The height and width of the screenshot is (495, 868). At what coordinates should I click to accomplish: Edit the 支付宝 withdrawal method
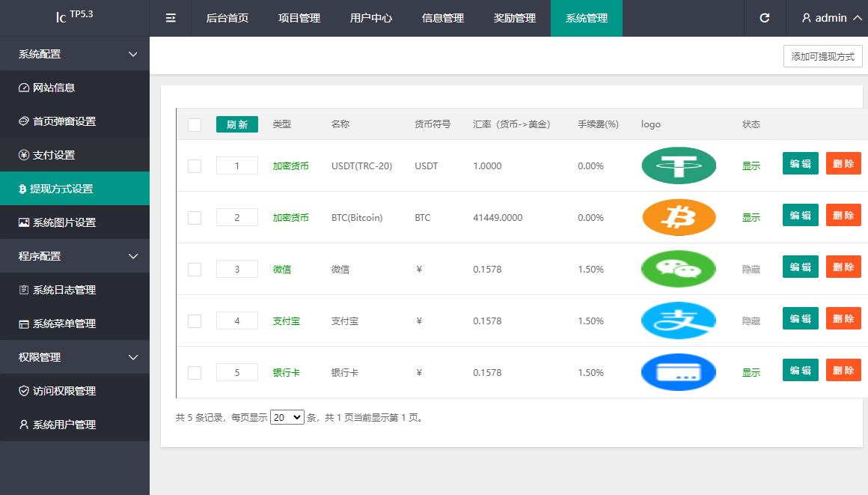click(x=801, y=318)
